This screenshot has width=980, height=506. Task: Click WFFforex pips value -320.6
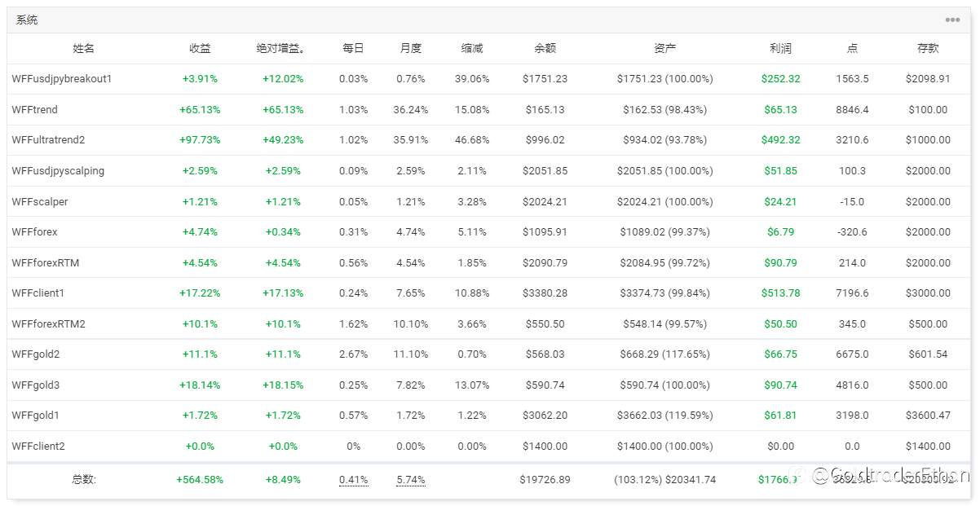[x=852, y=232]
